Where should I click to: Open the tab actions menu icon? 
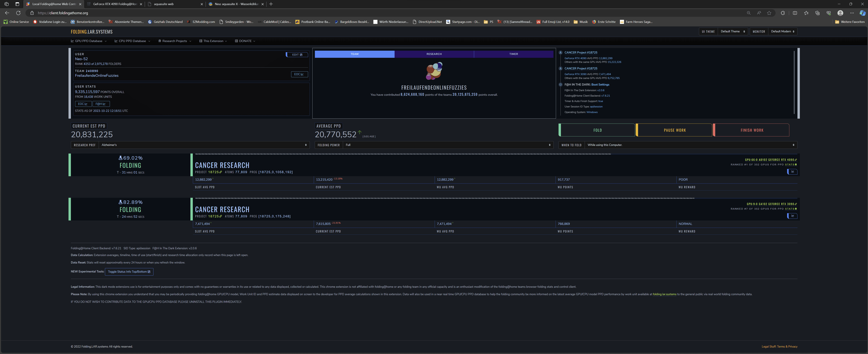click(x=17, y=4)
